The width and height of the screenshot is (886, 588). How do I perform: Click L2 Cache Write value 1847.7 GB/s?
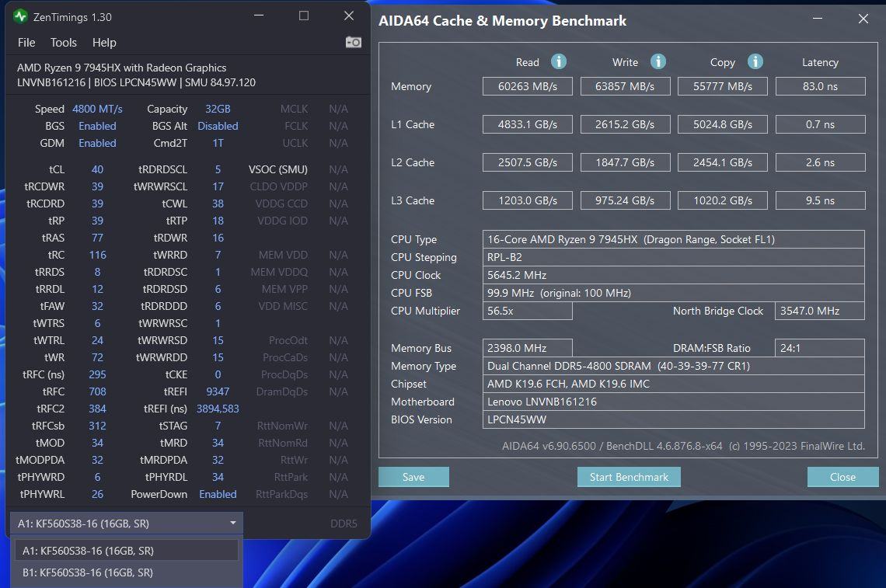(625, 162)
